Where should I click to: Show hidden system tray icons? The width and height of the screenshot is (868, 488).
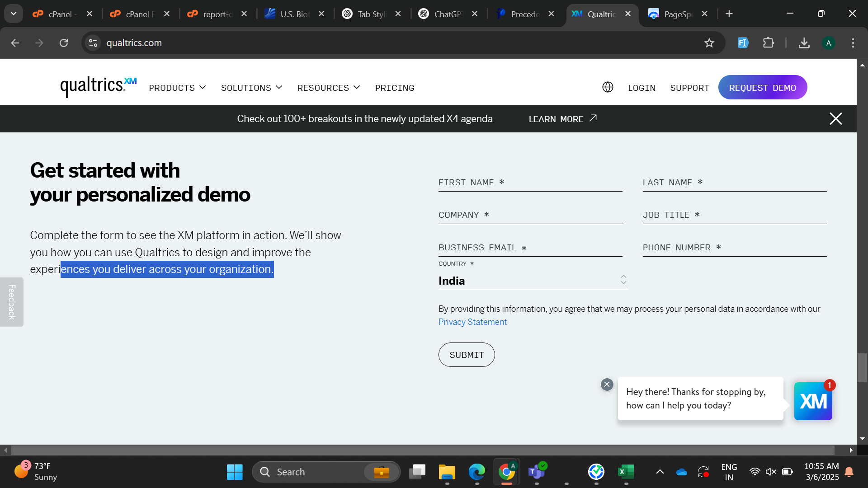pos(660,472)
